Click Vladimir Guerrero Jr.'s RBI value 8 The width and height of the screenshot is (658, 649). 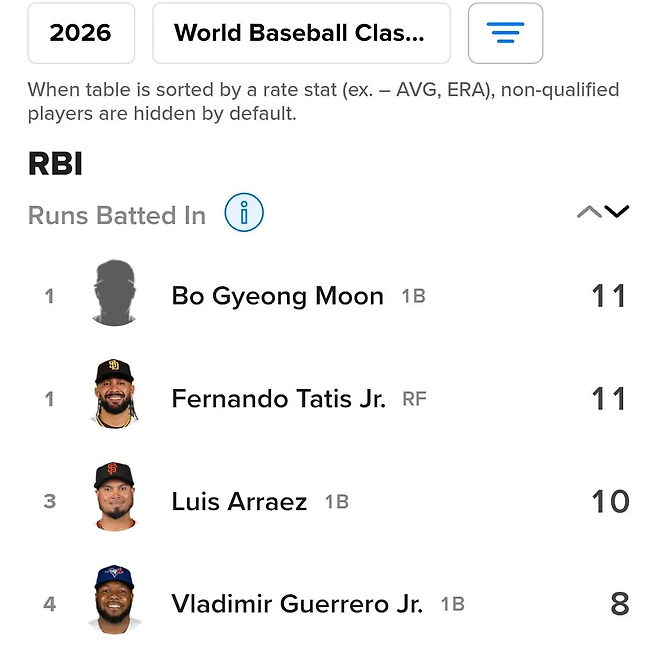(620, 604)
